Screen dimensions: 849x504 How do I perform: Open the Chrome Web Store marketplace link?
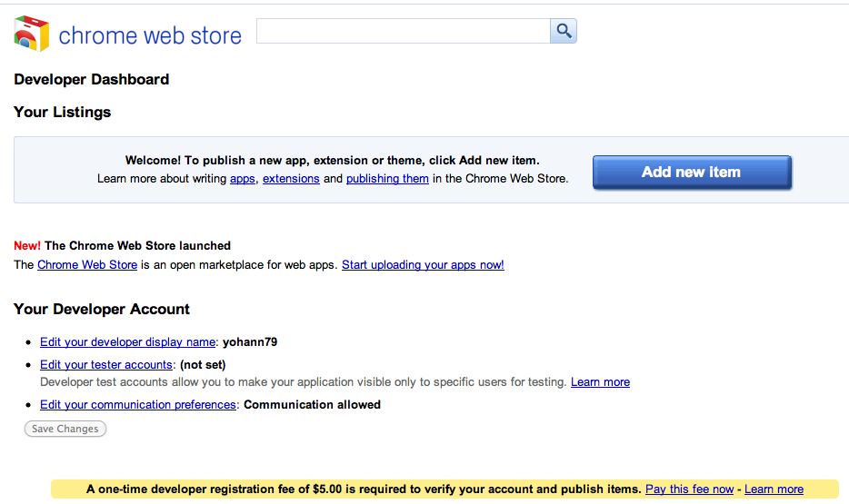click(x=87, y=265)
